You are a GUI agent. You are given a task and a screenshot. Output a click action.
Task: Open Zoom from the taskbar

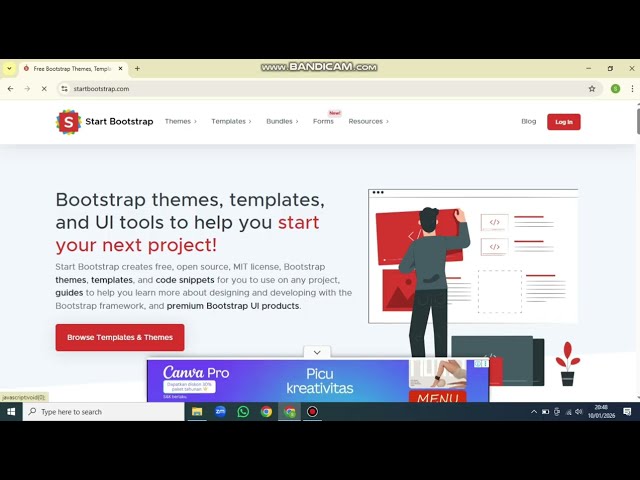point(220,411)
